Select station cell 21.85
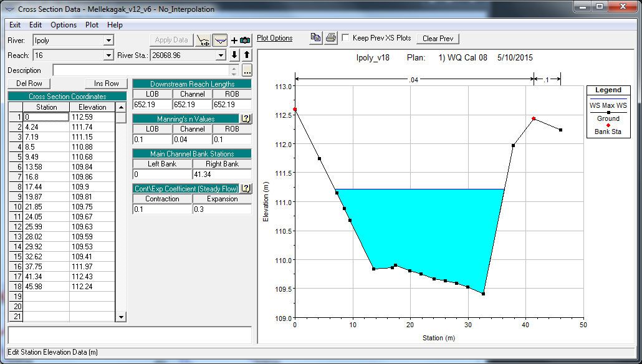 [x=46, y=207]
